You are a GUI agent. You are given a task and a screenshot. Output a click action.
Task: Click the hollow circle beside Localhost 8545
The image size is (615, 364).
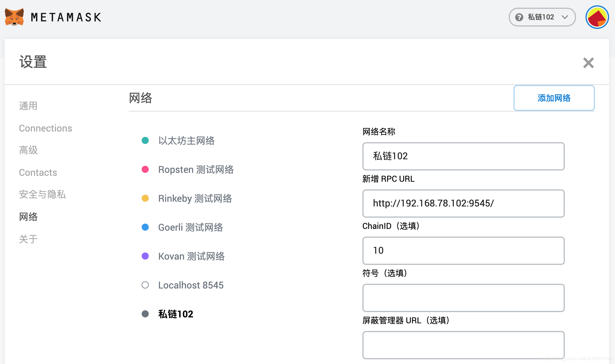(x=145, y=285)
